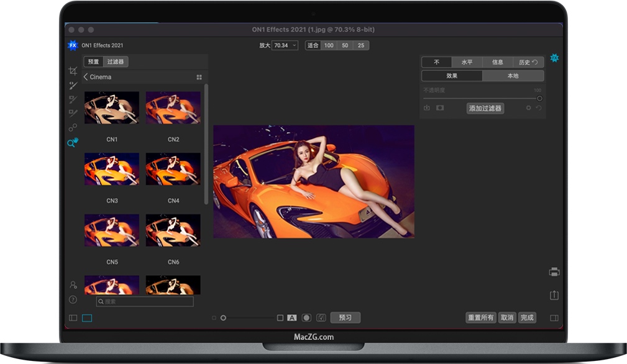Activate the Masking Brush tool
Screen dimensions: 627x364
73,99
